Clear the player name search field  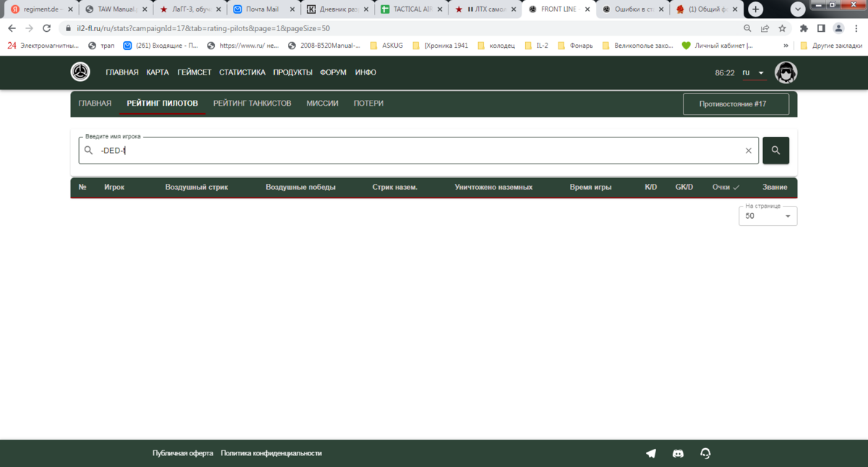(749, 151)
